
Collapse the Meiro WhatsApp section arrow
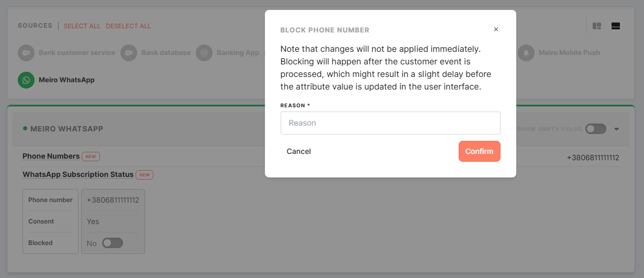click(617, 129)
